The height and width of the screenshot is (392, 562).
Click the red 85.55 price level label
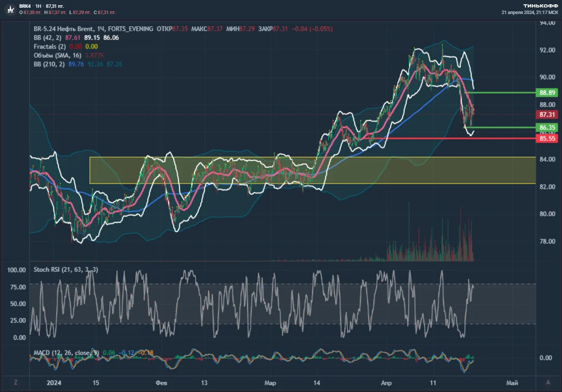tap(547, 138)
